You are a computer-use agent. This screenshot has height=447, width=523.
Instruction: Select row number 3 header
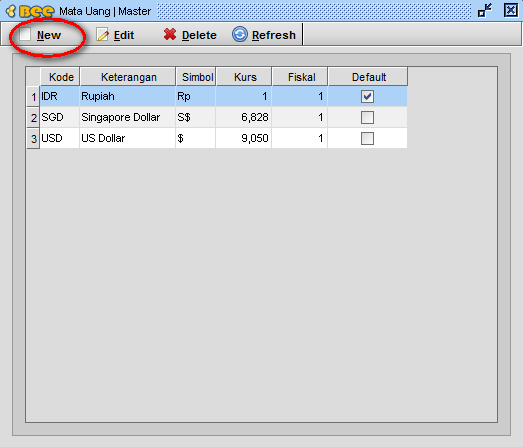(x=33, y=138)
